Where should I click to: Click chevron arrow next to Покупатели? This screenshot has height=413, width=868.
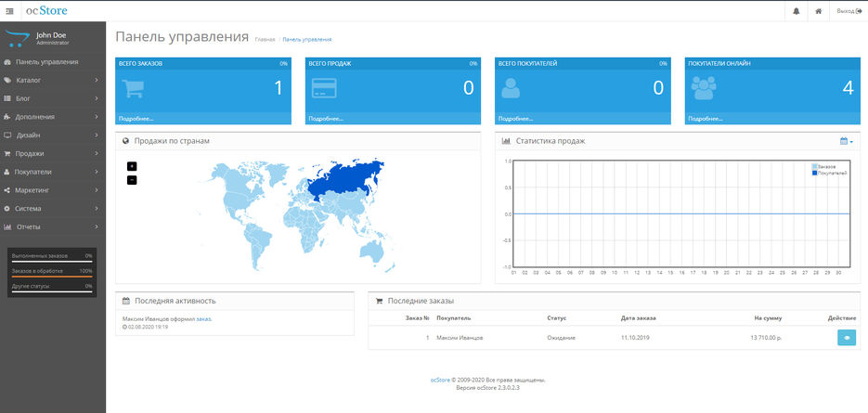coord(97,172)
